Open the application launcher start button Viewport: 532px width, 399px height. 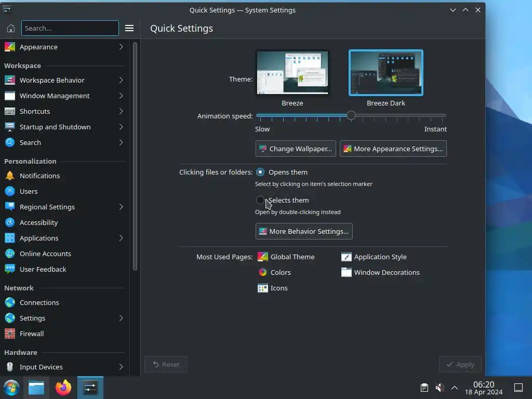(x=11, y=388)
